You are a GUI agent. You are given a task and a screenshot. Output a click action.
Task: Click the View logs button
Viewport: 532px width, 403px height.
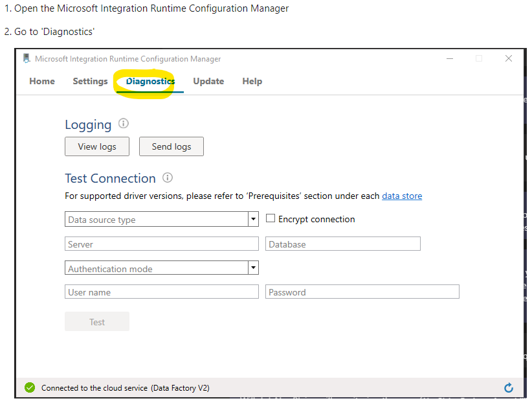[97, 146]
